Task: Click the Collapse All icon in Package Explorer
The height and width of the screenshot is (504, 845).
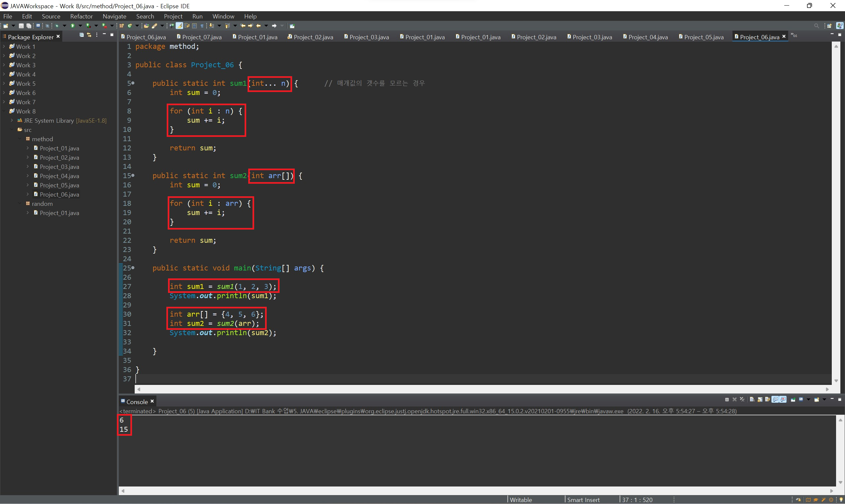Action: pos(82,35)
